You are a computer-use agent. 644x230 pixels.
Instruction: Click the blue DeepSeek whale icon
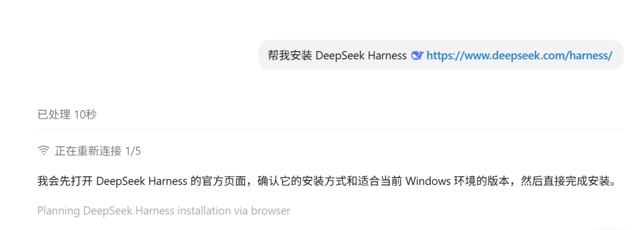(417, 55)
